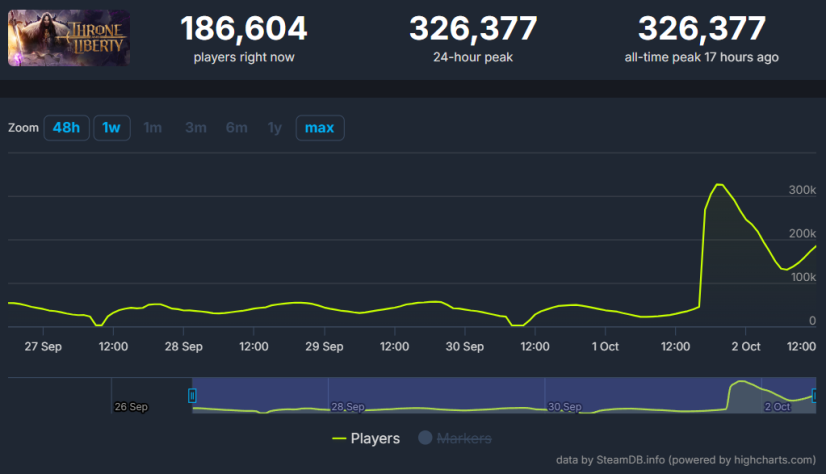This screenshot has height=474, width=826.
Task: Choose the 6m zoom option
Action: coord(237,128)
